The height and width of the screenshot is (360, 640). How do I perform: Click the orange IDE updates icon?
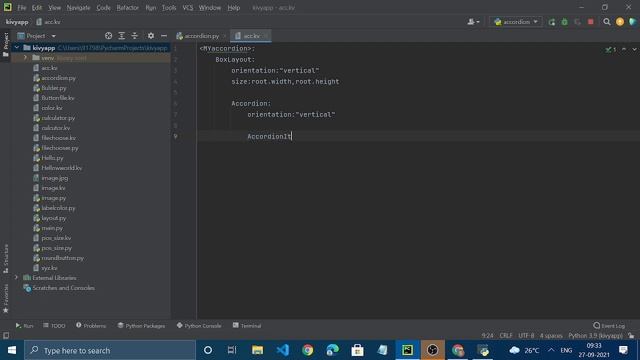point(620,22)
